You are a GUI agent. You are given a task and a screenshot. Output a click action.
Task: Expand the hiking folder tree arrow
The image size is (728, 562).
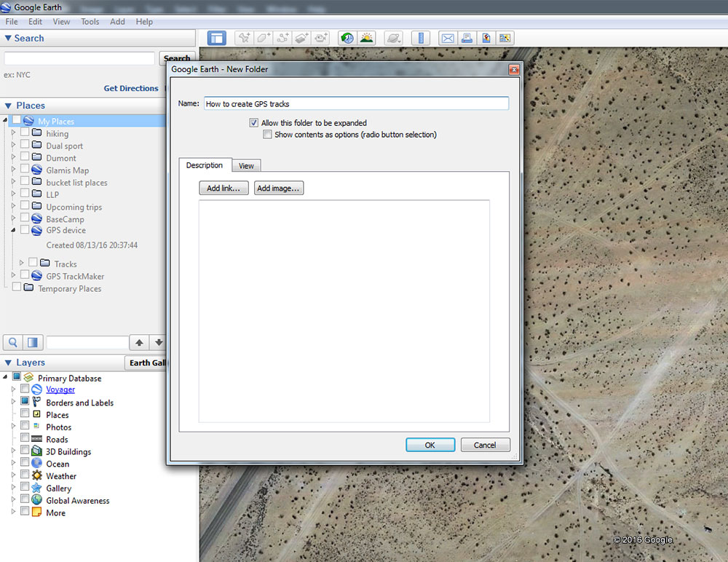(x=13, y=132)
